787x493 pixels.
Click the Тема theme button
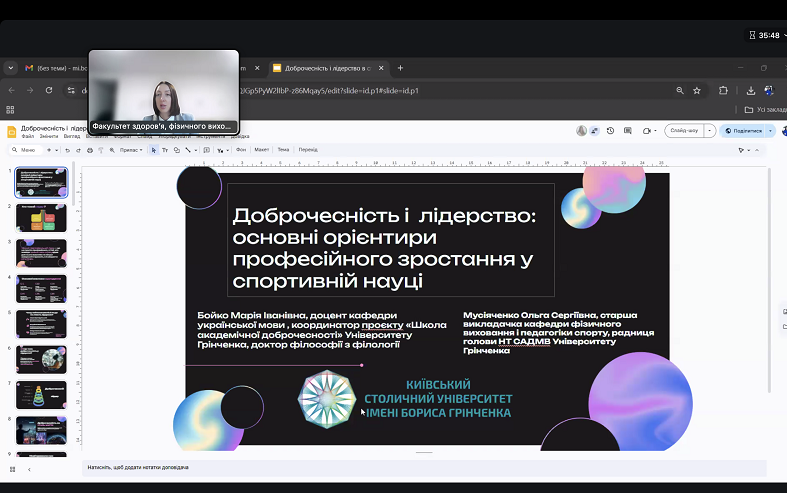click(x=283, y=150)
